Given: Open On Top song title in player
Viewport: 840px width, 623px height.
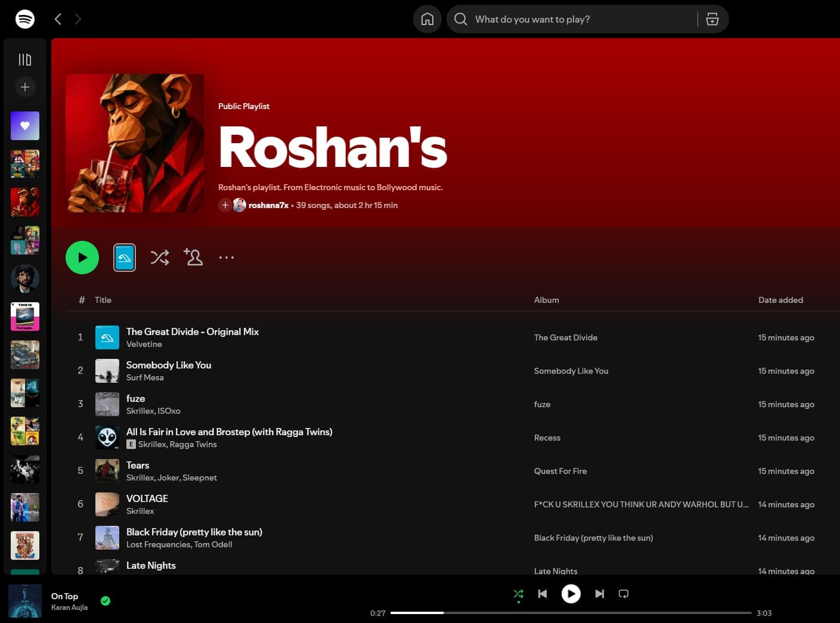Looking at the screenshot, I should (x=64, y=596).
